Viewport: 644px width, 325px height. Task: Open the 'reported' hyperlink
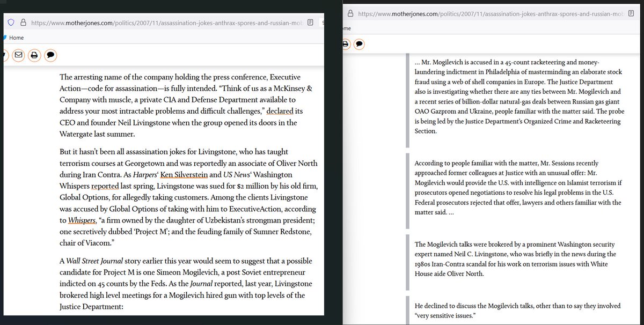[105, 186]
